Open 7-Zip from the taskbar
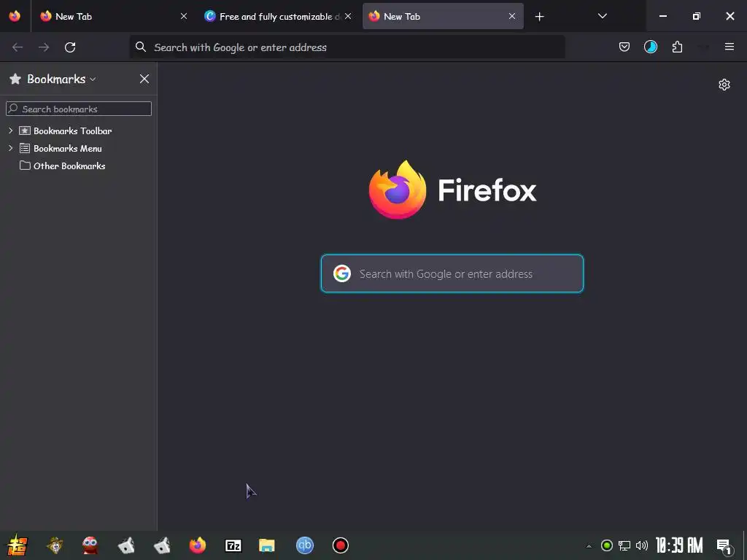The width and height of the screenshot is (747, 560). click(233, 545)
